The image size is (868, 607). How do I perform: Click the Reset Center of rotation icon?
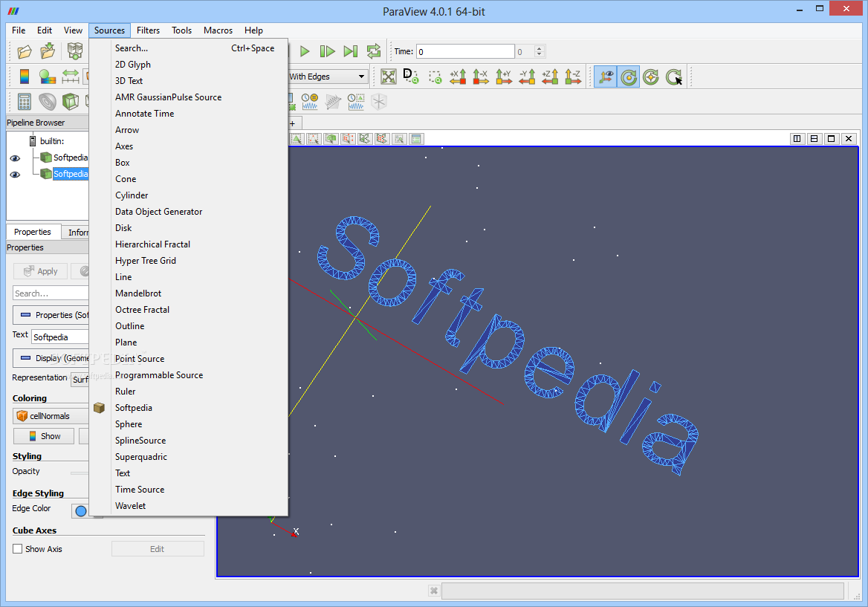651,77
